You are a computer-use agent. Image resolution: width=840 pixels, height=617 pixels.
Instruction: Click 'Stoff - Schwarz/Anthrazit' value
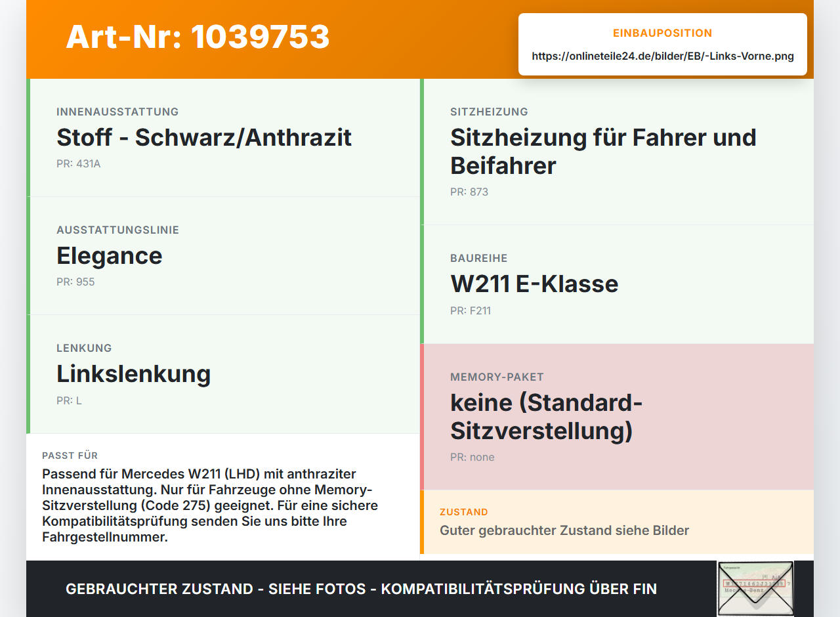204,138
